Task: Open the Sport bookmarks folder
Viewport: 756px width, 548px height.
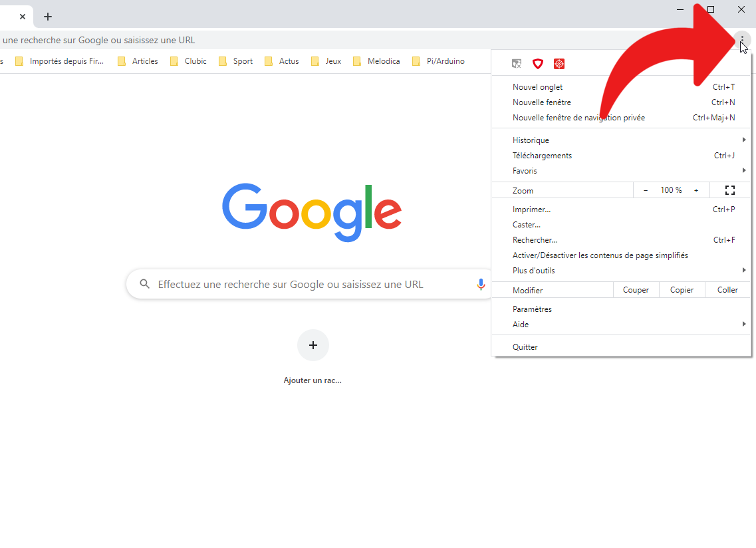Action: click(x=236, y=61)
